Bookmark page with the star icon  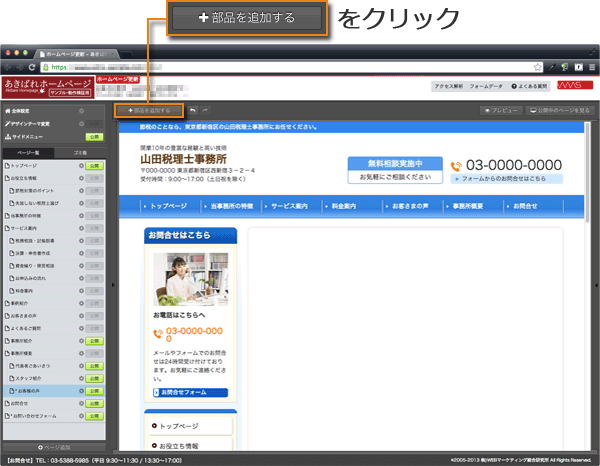(536, 68)
